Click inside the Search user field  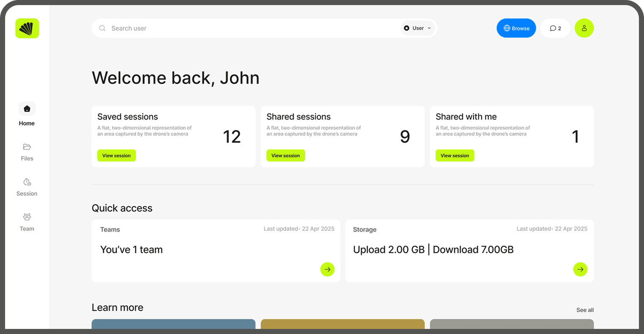(211, 28)
